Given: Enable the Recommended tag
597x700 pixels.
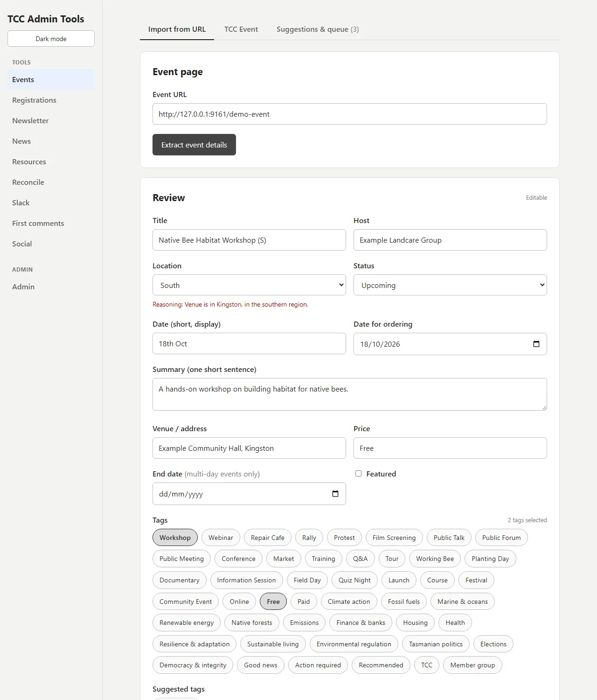Looking at the screenshot, I should click(381, 665).
